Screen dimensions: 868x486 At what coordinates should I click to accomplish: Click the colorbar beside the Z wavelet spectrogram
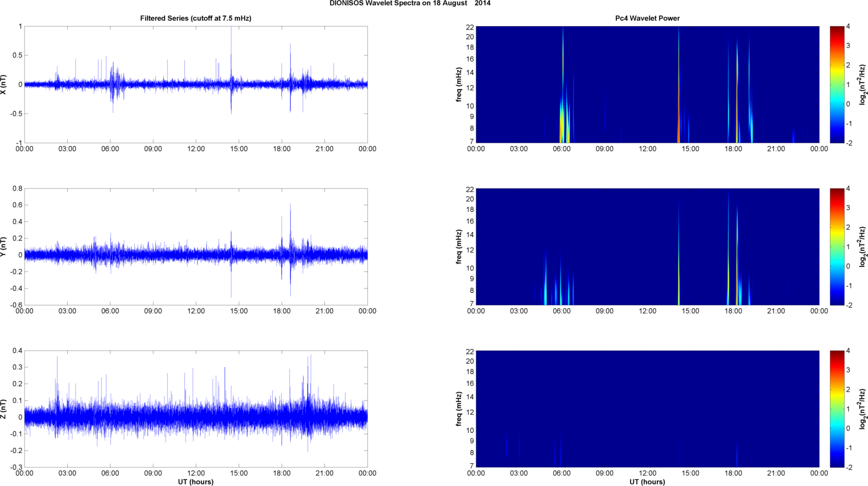(837, 409)
